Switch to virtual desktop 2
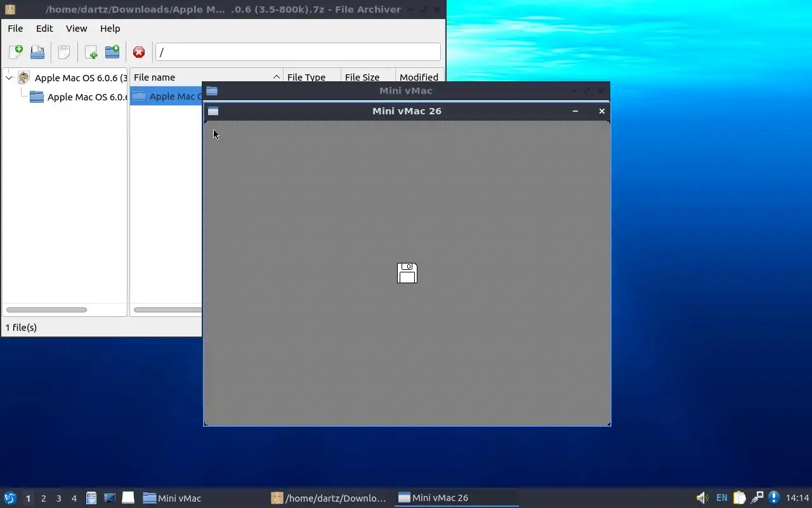Image resolution: width=812 pixels, height=508 pixels. click(43, 498)
